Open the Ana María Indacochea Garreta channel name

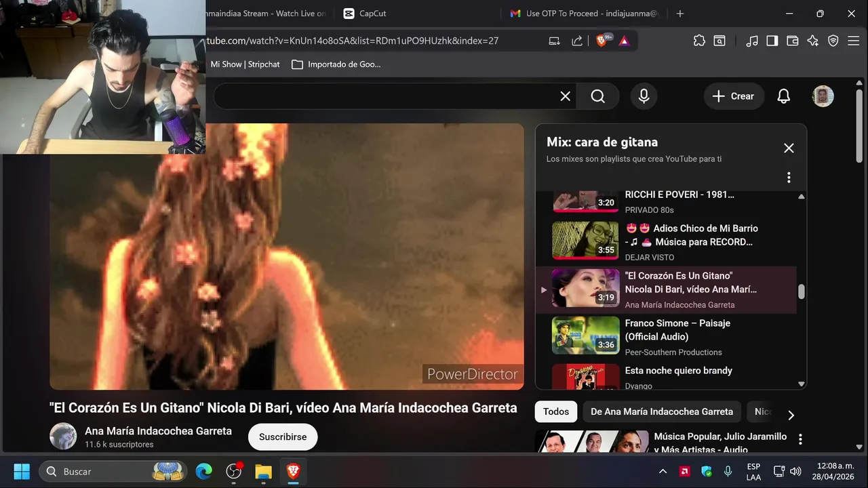tap(158, 431)
